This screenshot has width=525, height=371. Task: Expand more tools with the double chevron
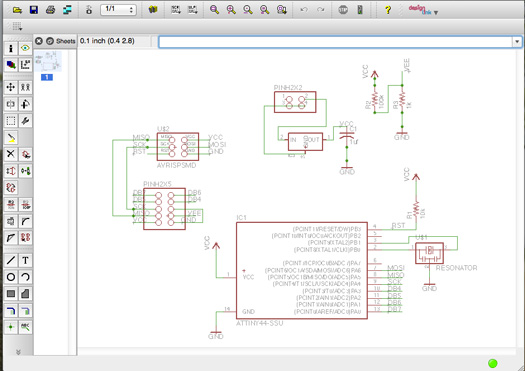point(18,352)
